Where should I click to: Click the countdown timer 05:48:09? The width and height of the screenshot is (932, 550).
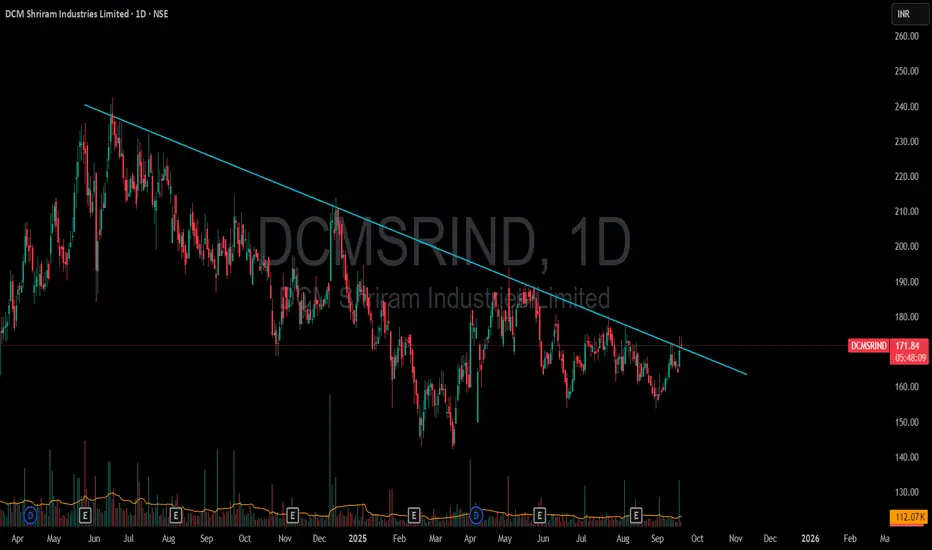coord(910,358)
